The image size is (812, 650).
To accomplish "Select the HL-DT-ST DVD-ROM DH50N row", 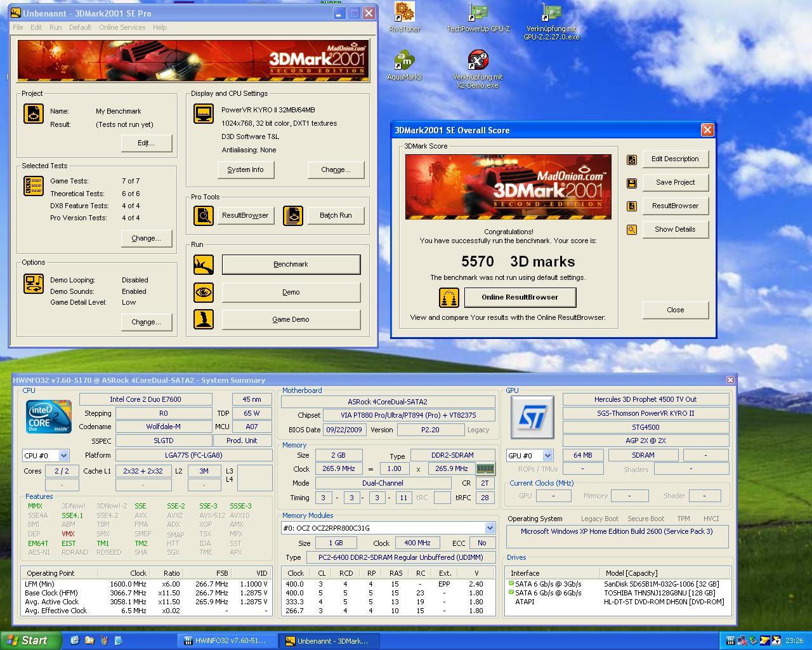I will coord(618,602).
